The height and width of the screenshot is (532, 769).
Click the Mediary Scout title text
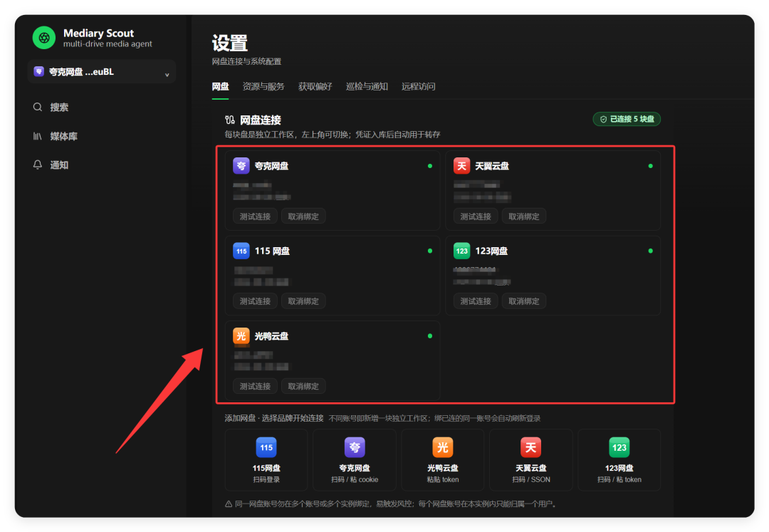(x=98, y=33)
